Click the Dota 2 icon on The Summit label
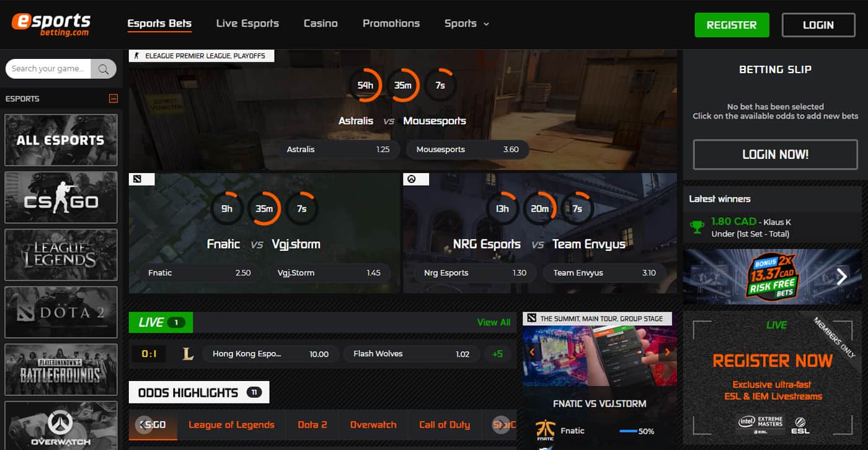The width and height of the screenshot is (868, 450). pos(531,318)
